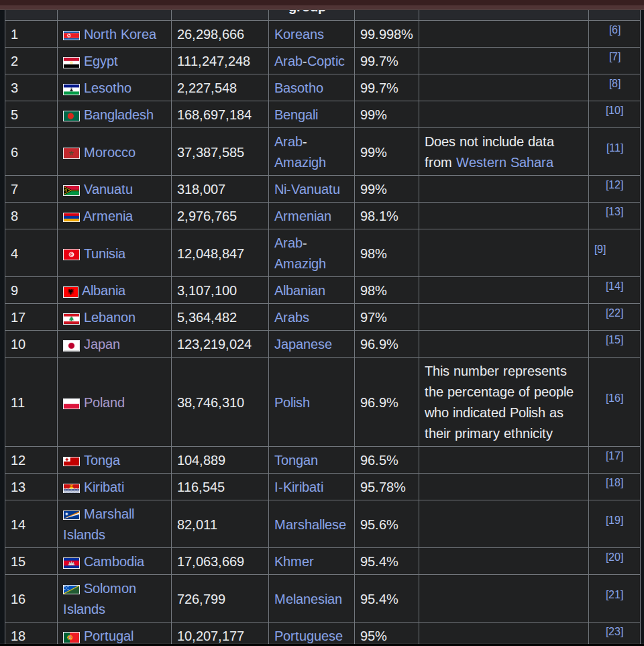Click the Armenia flag icon
Viewport: 644px width, 646px height.
pos(71,217)
